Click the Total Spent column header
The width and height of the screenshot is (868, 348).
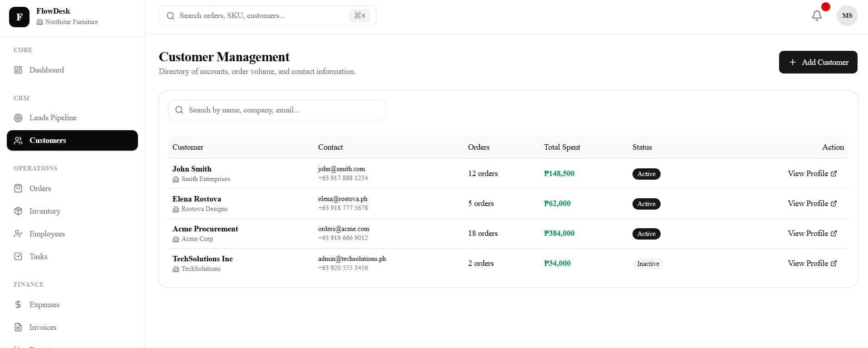point(562,147)
